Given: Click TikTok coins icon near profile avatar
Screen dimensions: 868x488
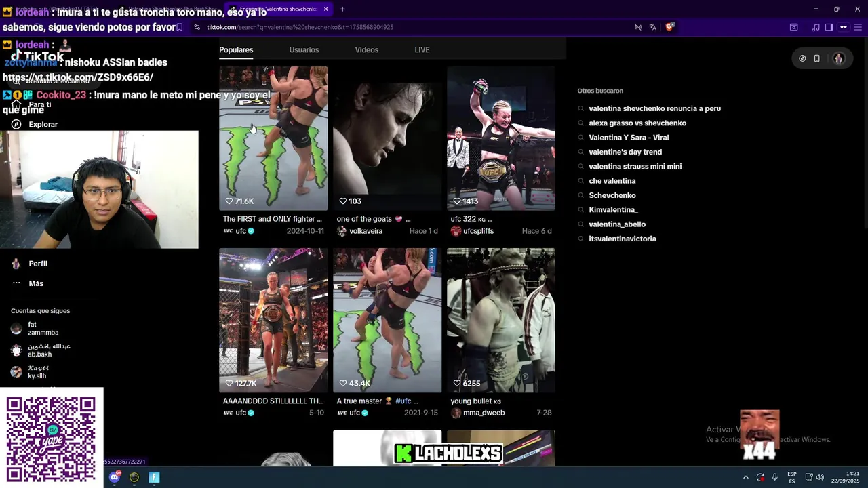Looking at the screenshot, I should click(x=802, y=58).
